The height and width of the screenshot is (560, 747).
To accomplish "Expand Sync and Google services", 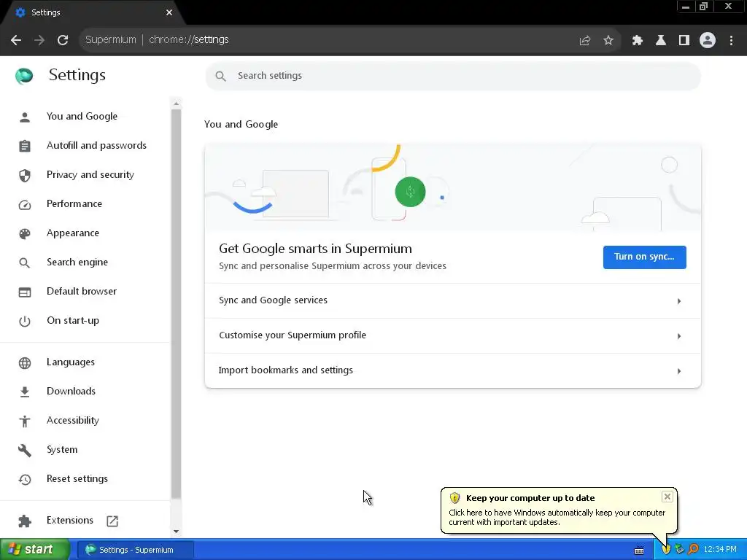I will (x=452, y=300).
